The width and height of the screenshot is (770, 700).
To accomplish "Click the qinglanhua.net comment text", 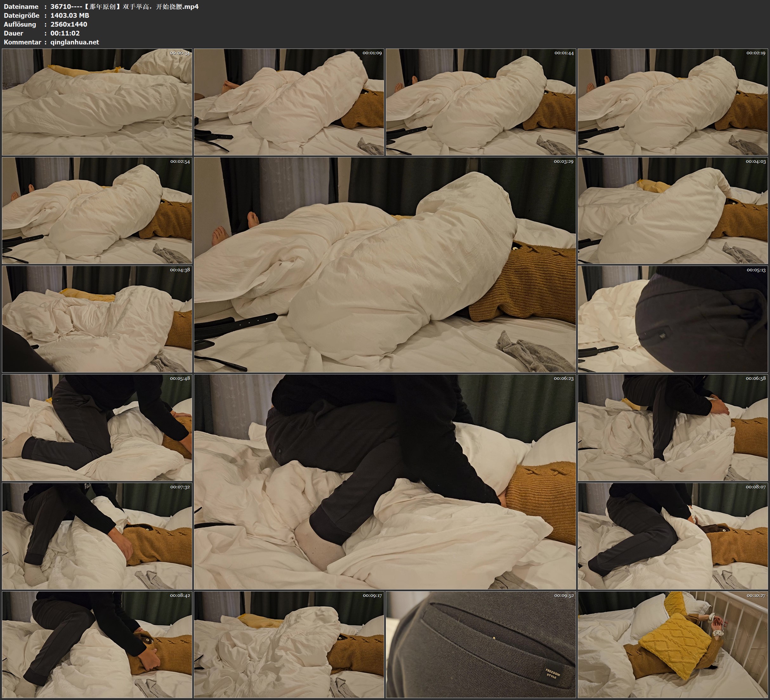I will 75,42.
